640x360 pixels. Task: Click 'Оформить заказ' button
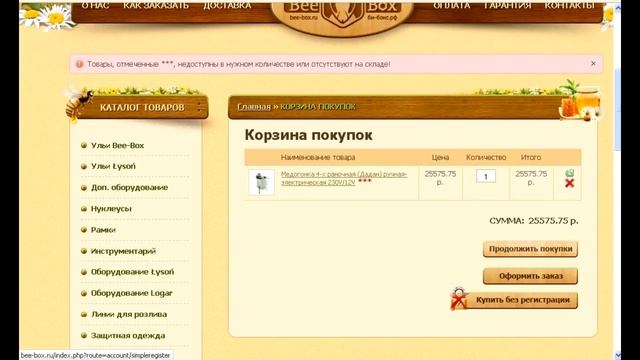[530, 276]
